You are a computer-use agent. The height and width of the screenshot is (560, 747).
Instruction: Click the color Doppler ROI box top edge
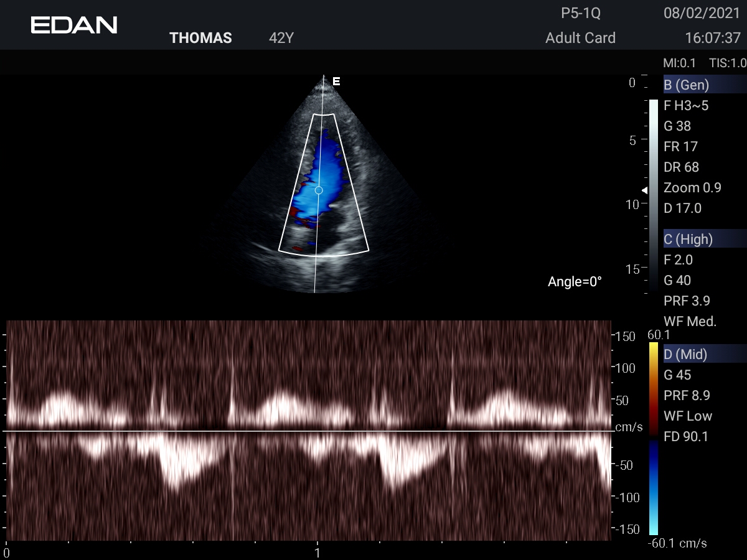tap(323, 114)
